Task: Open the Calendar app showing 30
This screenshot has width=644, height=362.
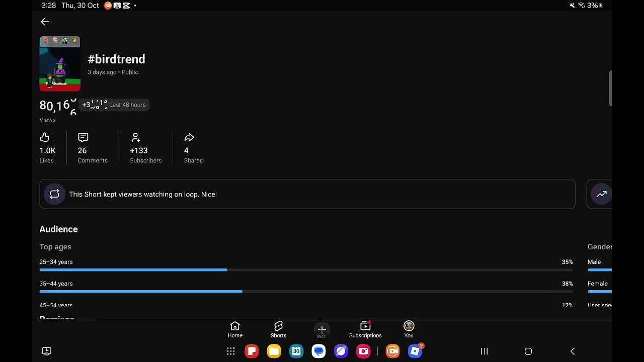Action: (296, 351)
